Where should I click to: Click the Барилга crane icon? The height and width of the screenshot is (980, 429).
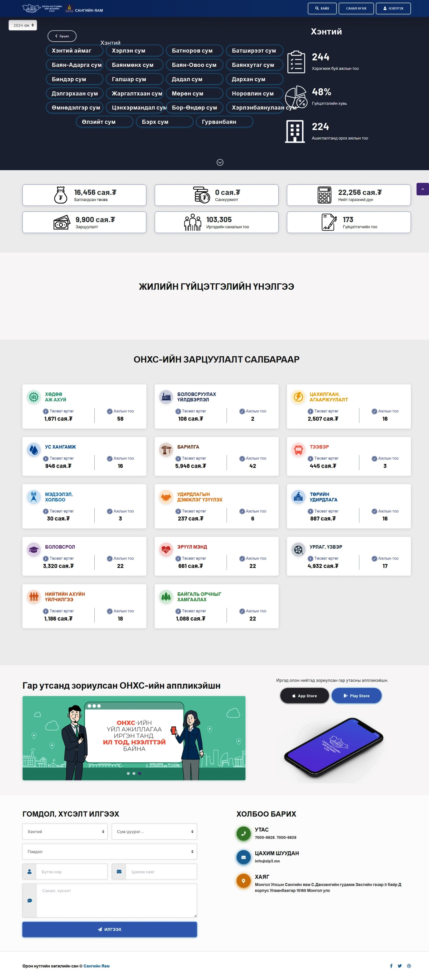(166, 450)
